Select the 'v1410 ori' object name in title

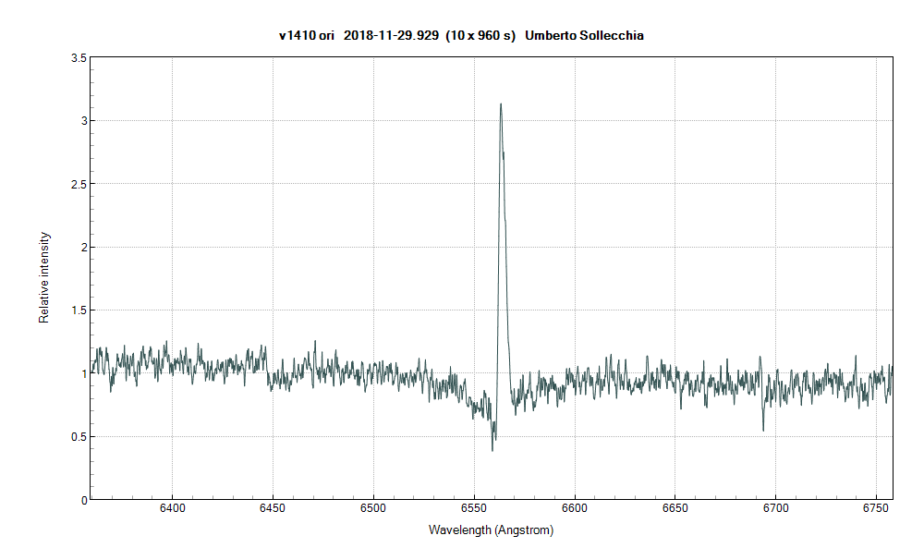coord(307,35)
